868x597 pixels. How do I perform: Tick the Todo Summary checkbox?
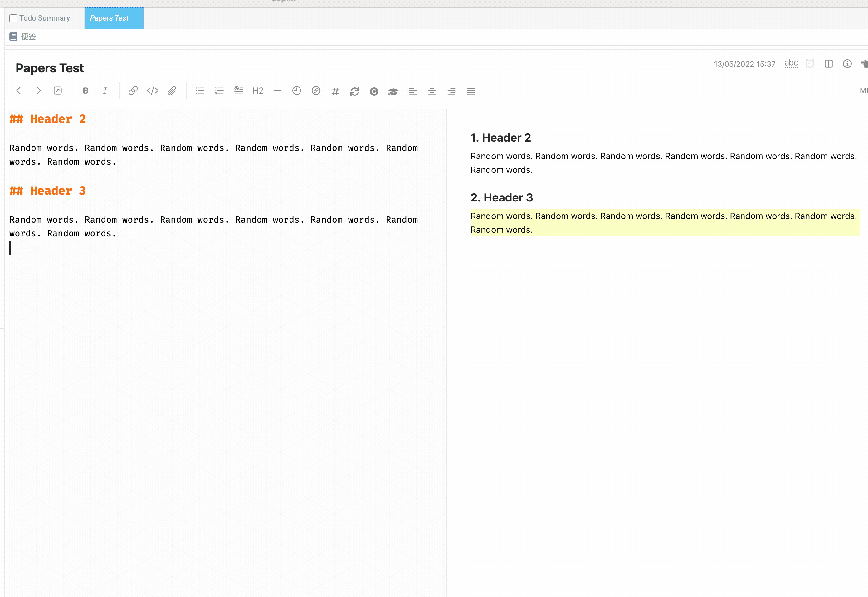[x=13, y=18]
